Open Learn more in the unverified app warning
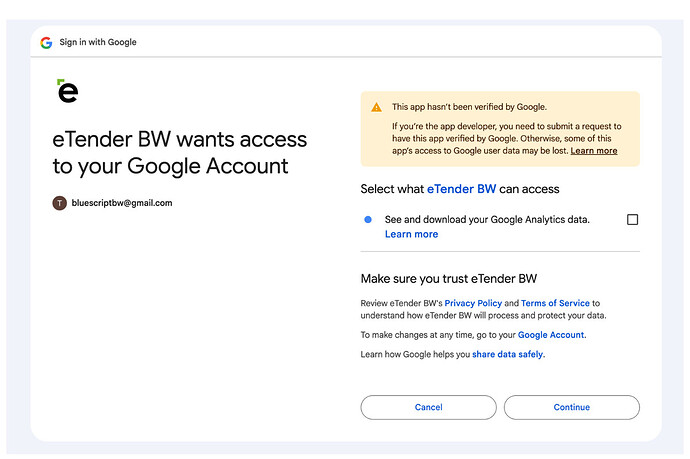This screenshot has height=459, width=690. click(594, 151)
